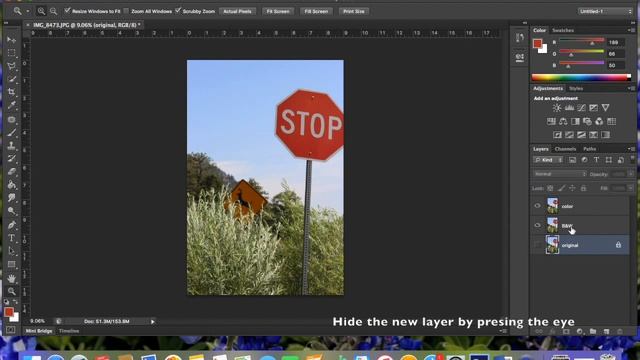Open the Opacity slider dropdown
The height and width of the screenshot is (360, 640).
pyautogui.click(x=631, y=174)
